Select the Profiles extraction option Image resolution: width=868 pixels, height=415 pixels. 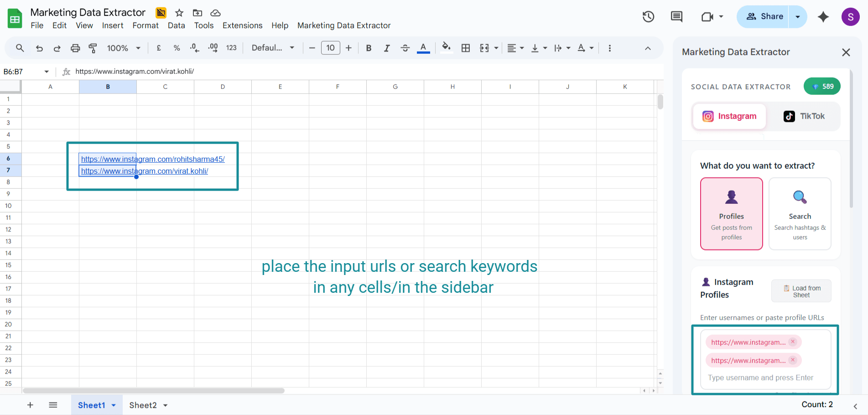tap(731, 213)
